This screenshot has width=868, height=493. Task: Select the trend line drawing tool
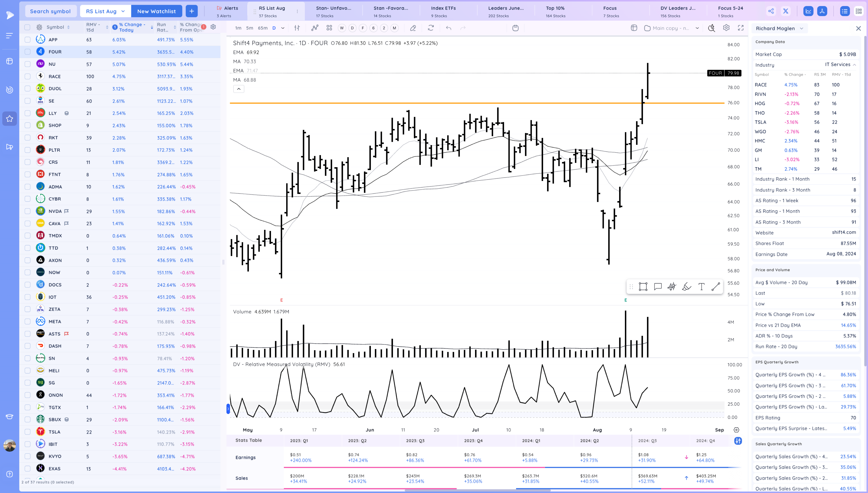pos(716,287)
